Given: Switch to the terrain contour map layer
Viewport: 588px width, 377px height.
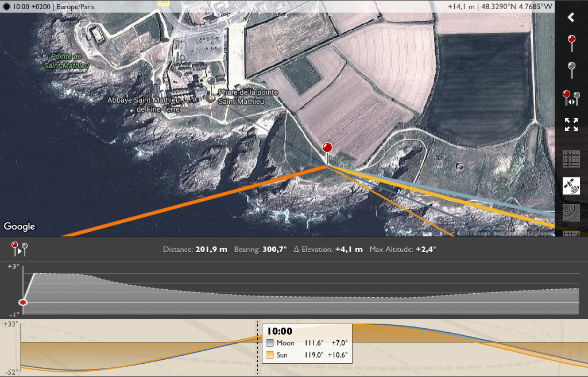Looking at the screenshot, I should pos(571,212).
